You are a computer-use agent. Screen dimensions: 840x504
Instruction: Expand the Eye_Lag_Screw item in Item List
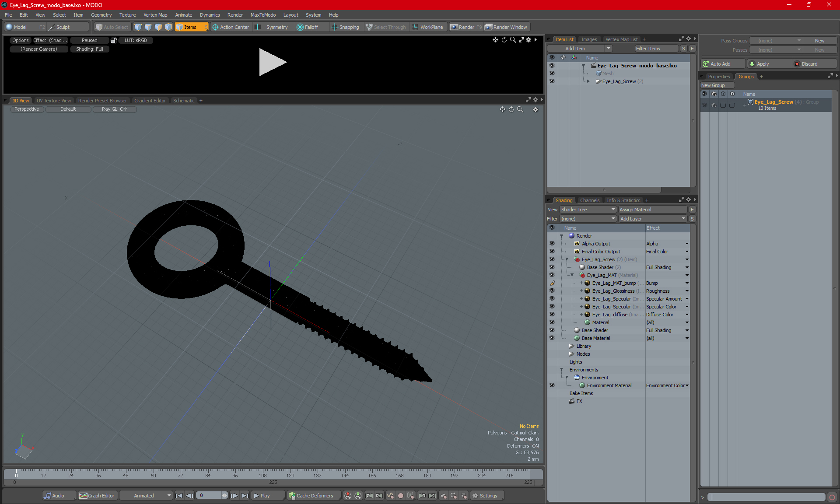point(589,81)
